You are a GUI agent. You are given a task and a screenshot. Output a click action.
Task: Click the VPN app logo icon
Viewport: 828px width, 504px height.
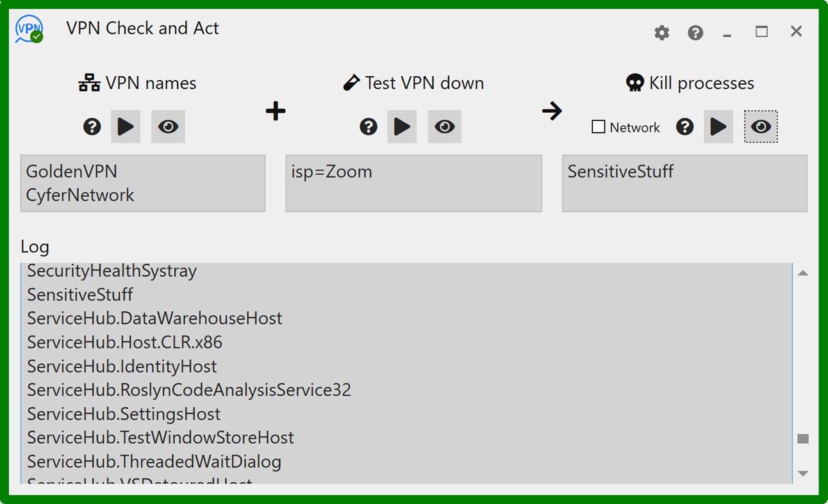pyautogui.click(x=29, y=29)
